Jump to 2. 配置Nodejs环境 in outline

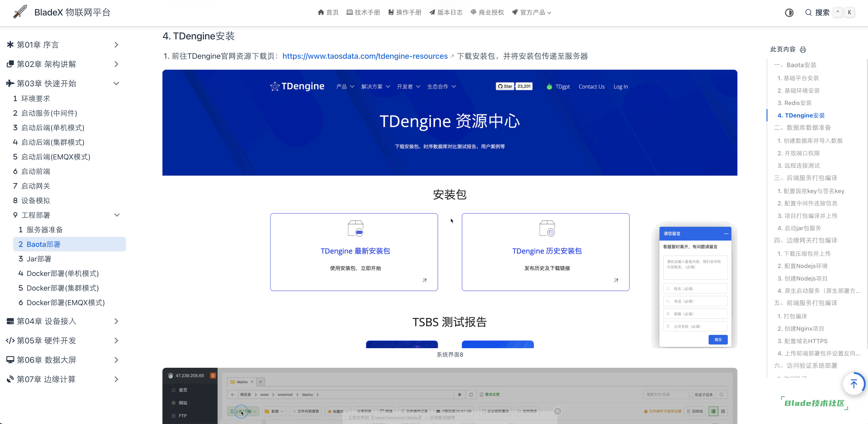802,266
